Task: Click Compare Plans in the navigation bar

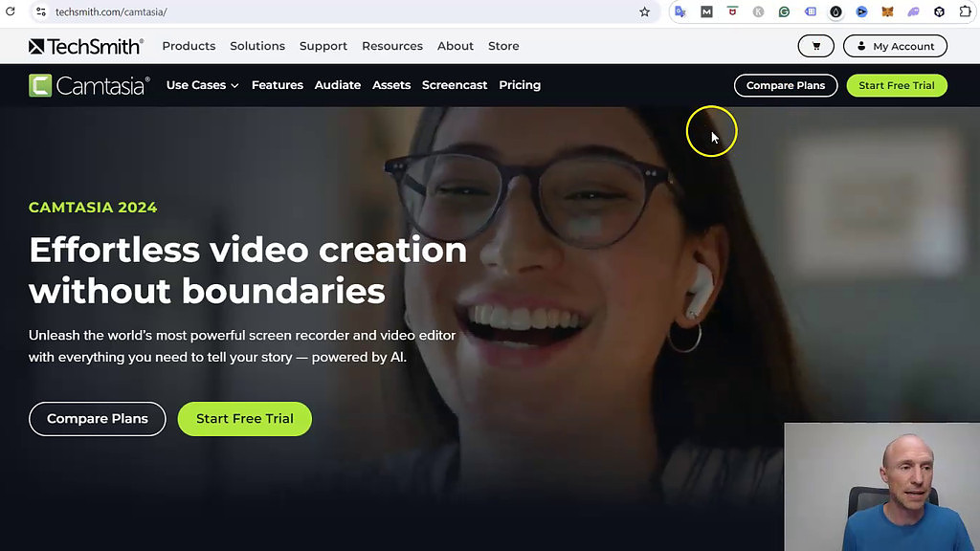Action: (x=786, y=85)
